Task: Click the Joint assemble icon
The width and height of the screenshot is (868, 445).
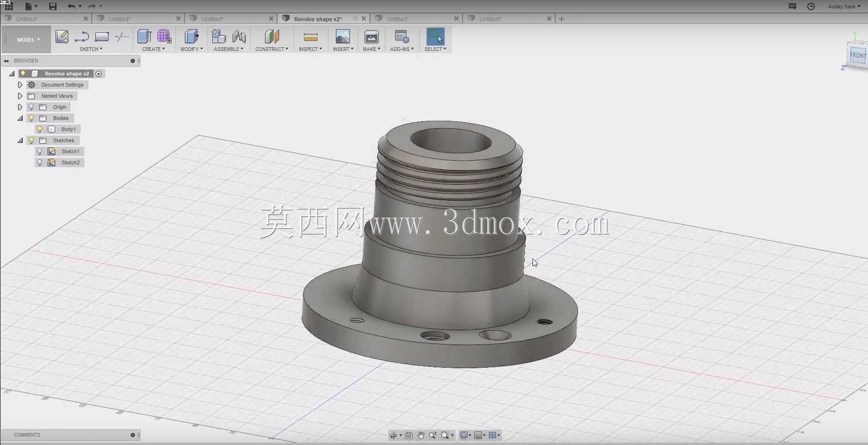Action: 239,37
